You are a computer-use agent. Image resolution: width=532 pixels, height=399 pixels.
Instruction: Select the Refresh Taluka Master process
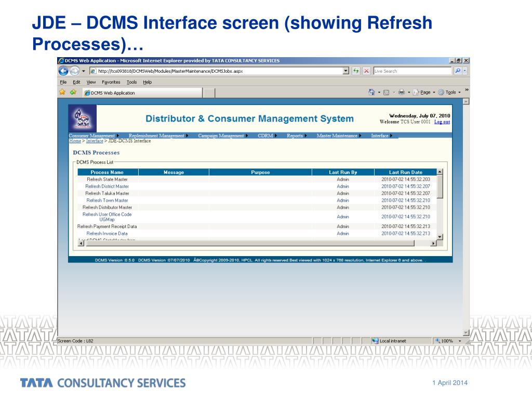tap(107, 193)
